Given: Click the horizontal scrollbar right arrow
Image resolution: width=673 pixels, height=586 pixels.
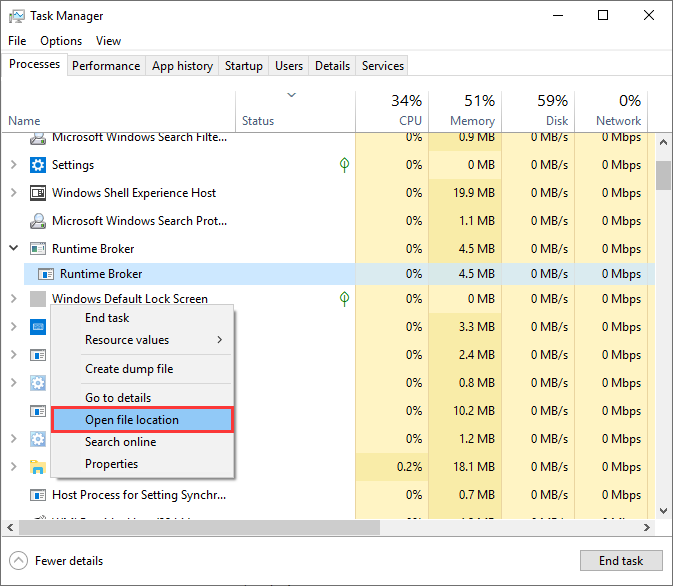Looking at the screenshot, I should coord(647,528).
